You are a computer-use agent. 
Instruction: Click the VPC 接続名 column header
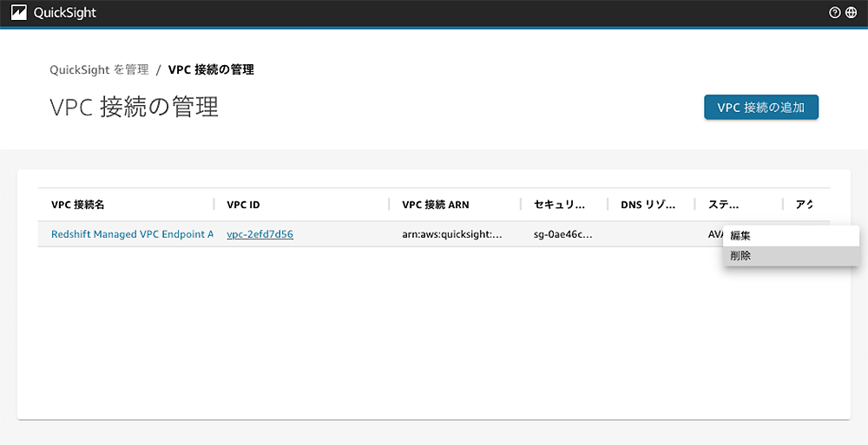point(78,205)
